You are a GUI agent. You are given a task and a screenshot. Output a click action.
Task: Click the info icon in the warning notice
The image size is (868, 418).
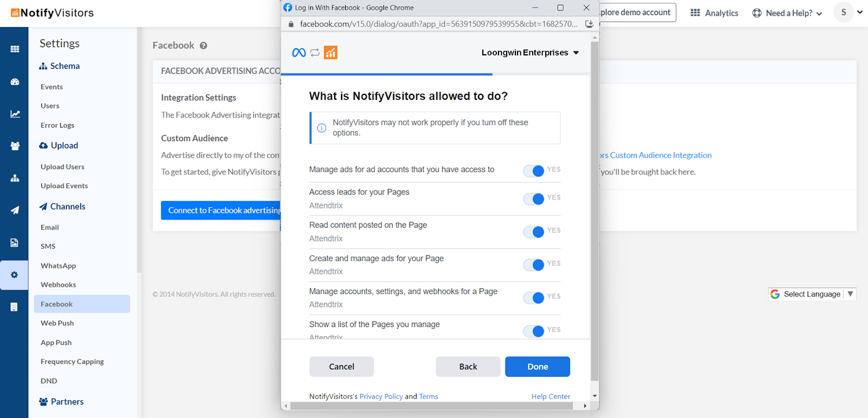(x=322, y=128)
